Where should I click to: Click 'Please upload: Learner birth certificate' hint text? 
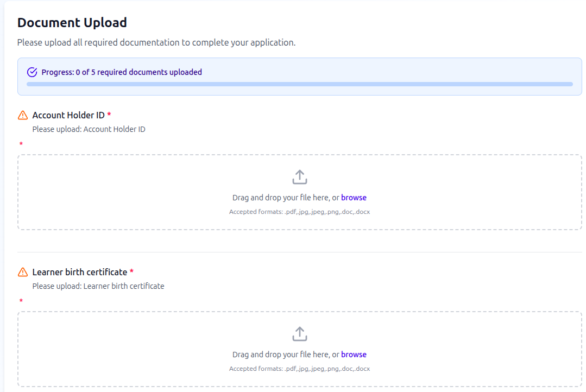[x=98, y=286]
